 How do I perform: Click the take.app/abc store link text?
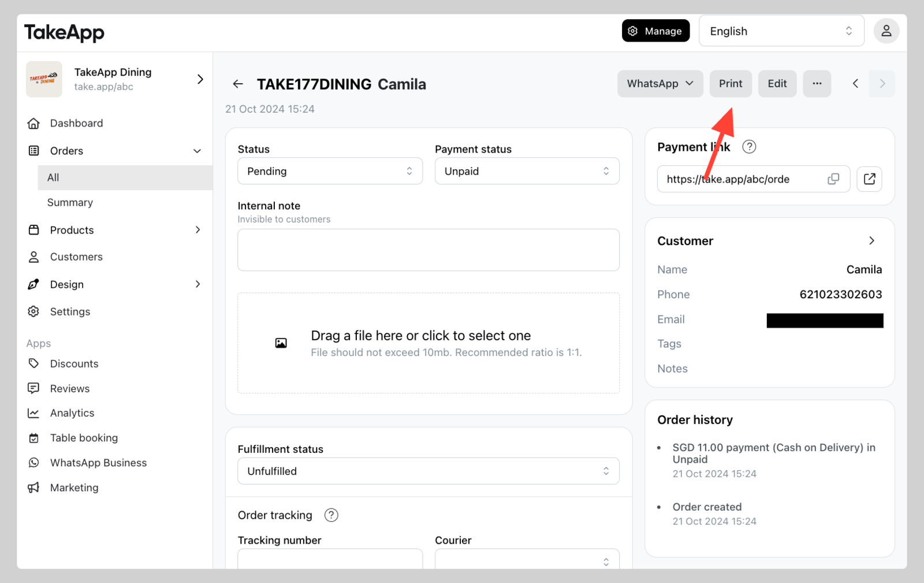point(103,87)
